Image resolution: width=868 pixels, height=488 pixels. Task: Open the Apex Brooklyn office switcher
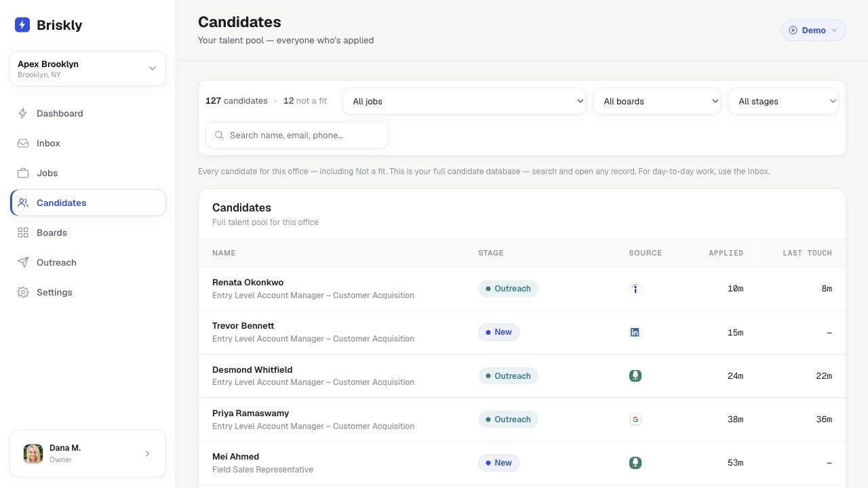(x=87, y=68)
